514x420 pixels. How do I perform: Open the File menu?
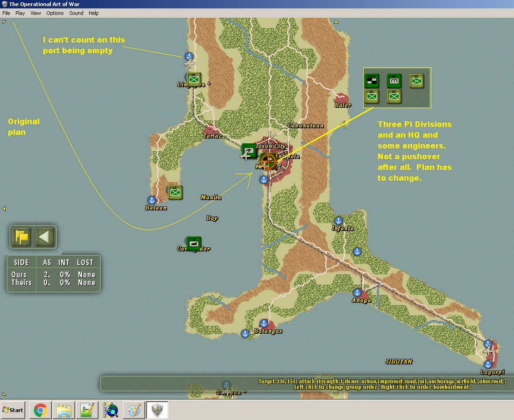tap(6, 13)
